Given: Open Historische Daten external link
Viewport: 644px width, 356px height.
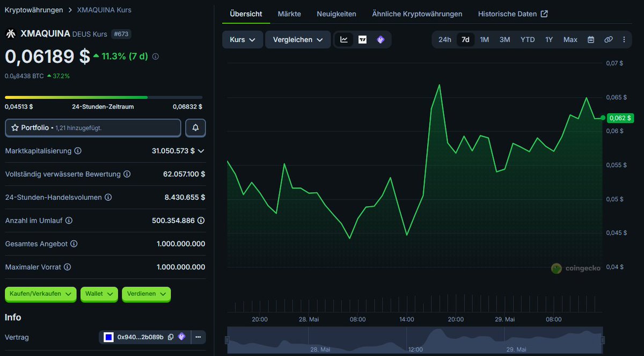Looking at the screenshot, I should click(513, 14).
